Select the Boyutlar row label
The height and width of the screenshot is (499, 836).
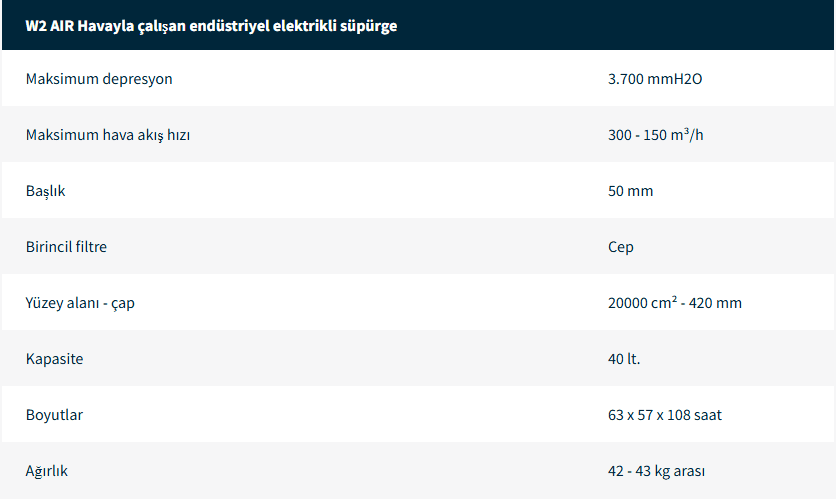(54, 415)
